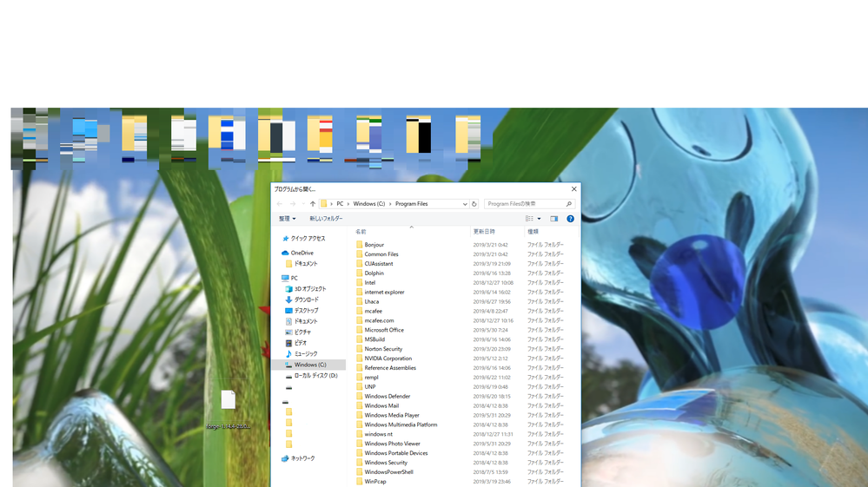Image resolution: width=868 pixels, height=487 pixels.
Task: Select Windows (C:) in the navigation tree
Action: click(x=310, y=365)
